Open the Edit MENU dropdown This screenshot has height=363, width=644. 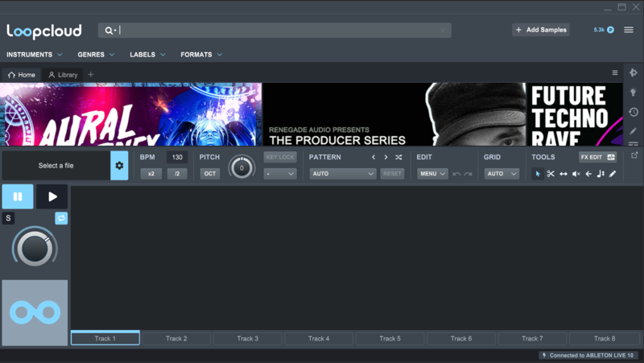point(431,174)
